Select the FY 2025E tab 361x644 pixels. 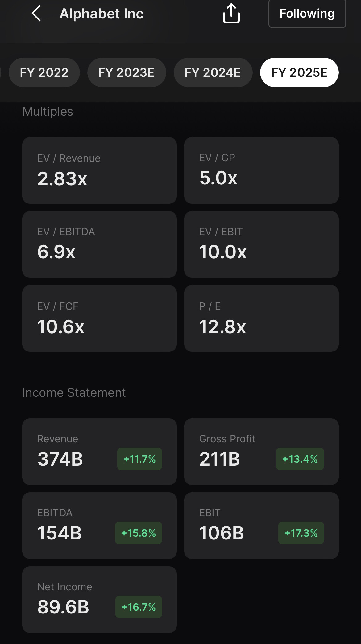[x=299, y=72]
